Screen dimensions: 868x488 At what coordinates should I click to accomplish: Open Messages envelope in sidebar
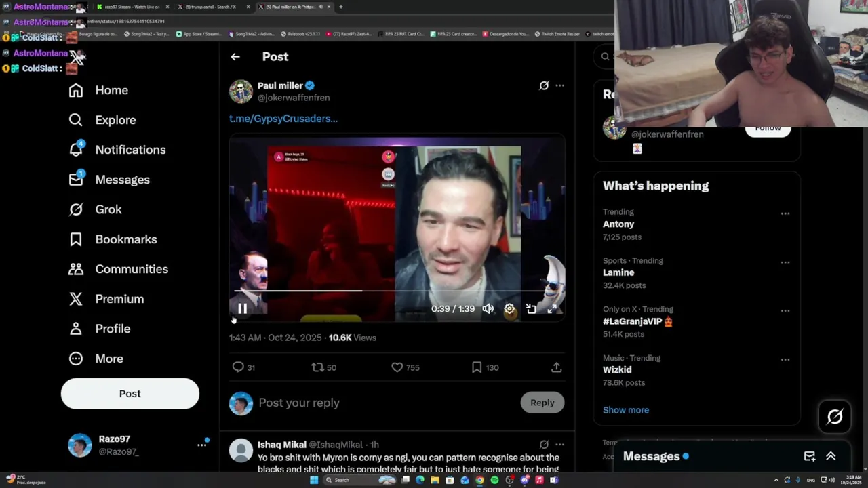[109, 180]
